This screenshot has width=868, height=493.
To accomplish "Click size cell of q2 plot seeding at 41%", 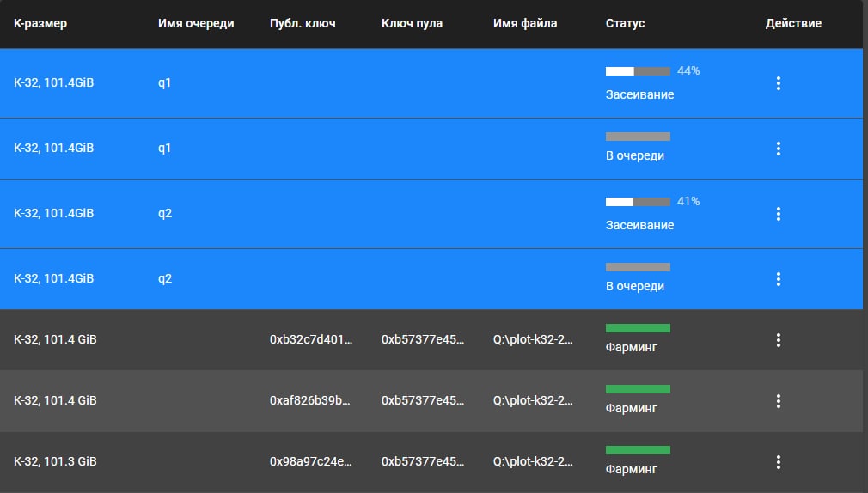I will pyautogui.click(x=53, y=214).
